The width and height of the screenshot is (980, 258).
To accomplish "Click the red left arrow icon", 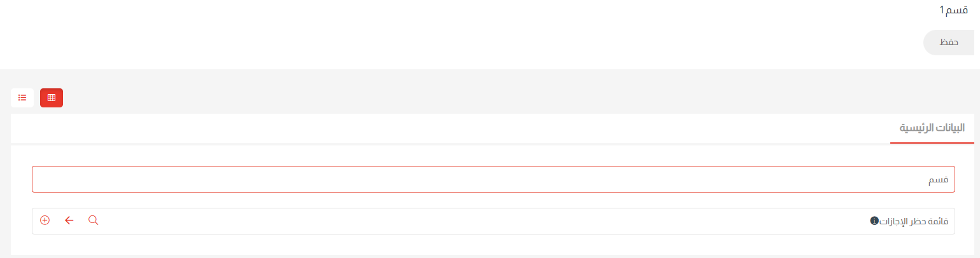I will (x=69, y=221).
